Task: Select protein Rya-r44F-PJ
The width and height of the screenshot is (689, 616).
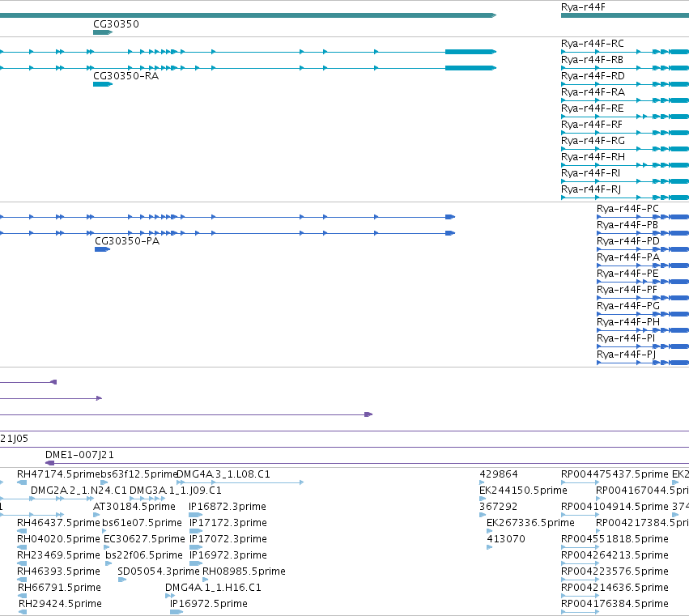Action: click(626, 355)
